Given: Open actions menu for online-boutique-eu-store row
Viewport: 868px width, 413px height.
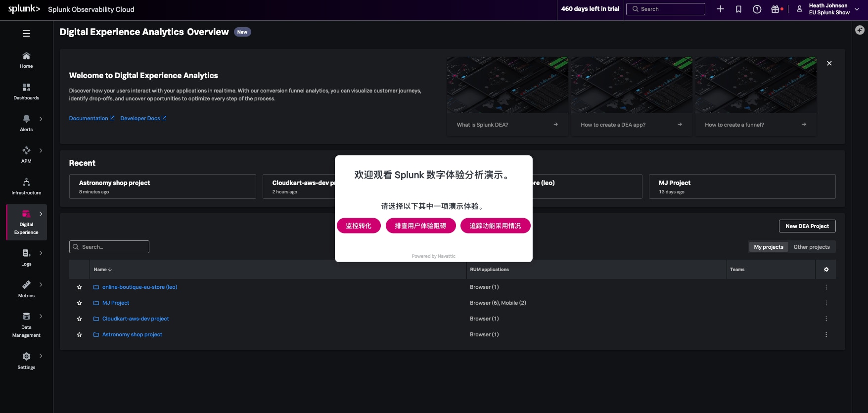Looking at the screenshot, I should click(x=826, y=287).
